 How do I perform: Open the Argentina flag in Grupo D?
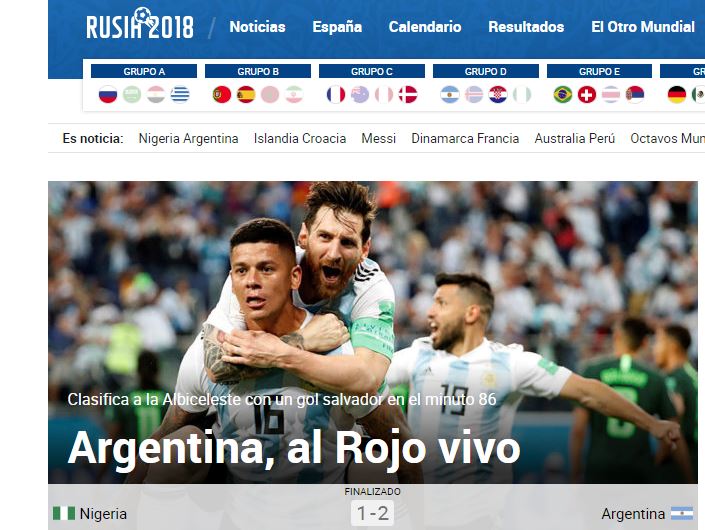450,94
